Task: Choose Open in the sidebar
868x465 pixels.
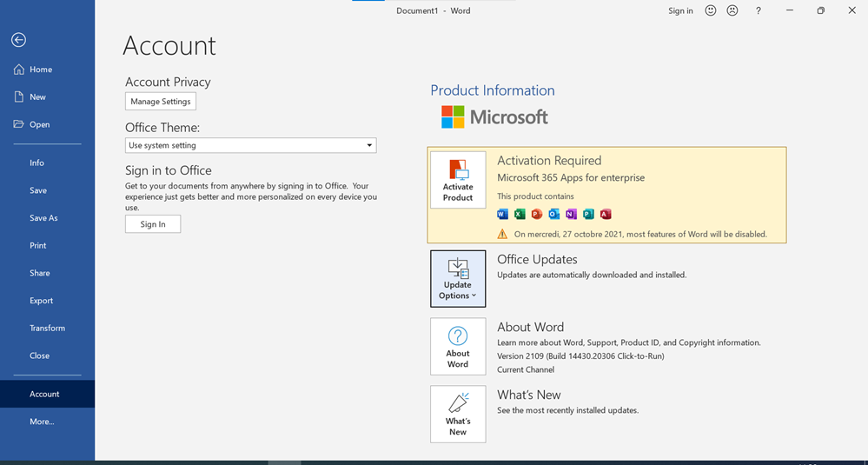Action: (39, 124)
